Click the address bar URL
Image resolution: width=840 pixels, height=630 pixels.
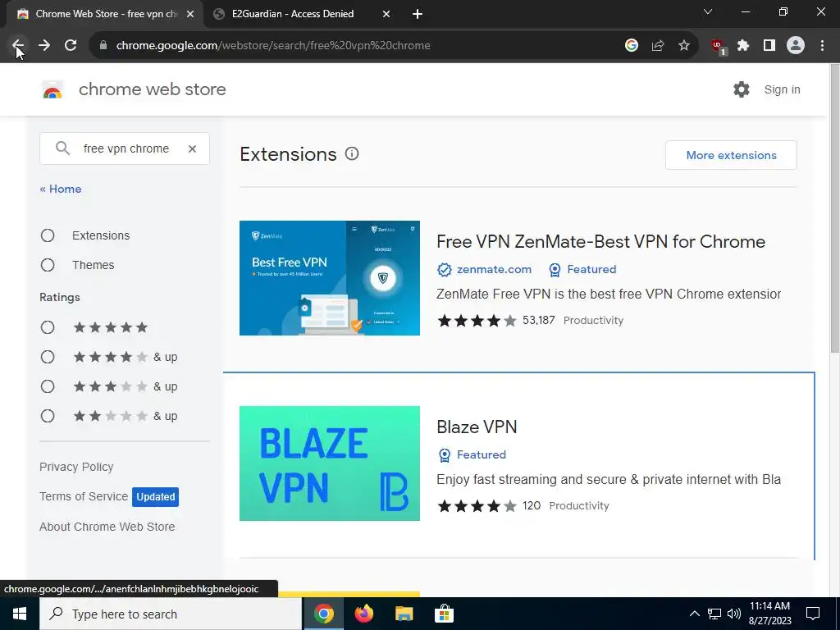(273, 46)
